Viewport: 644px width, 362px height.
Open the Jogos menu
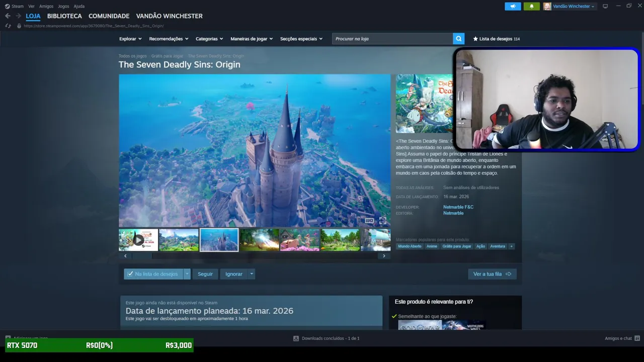[63, 6]
